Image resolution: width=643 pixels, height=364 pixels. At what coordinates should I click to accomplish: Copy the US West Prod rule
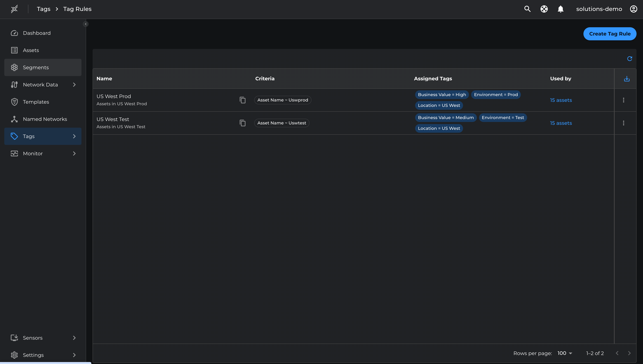pos(242,100)
